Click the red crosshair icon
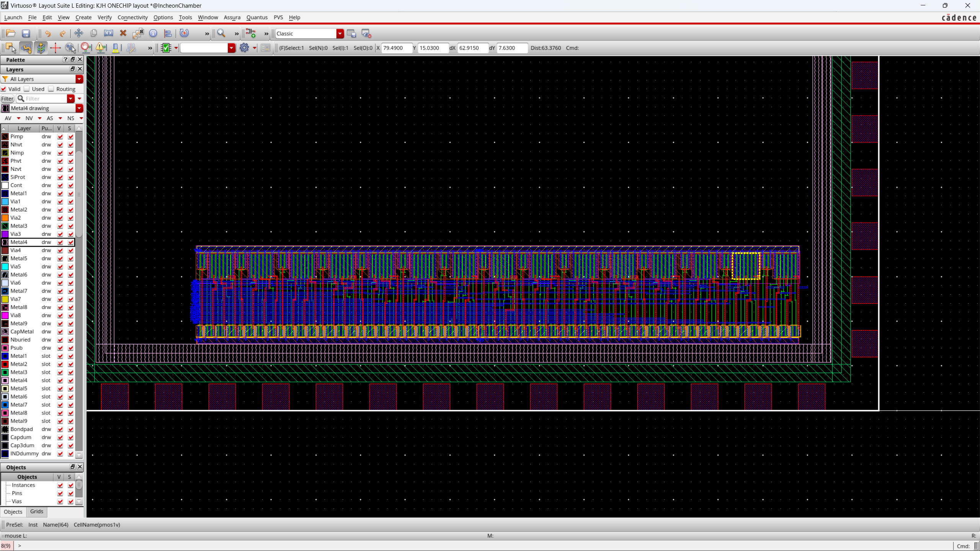 pyautogui.click(x=55, y=48)
